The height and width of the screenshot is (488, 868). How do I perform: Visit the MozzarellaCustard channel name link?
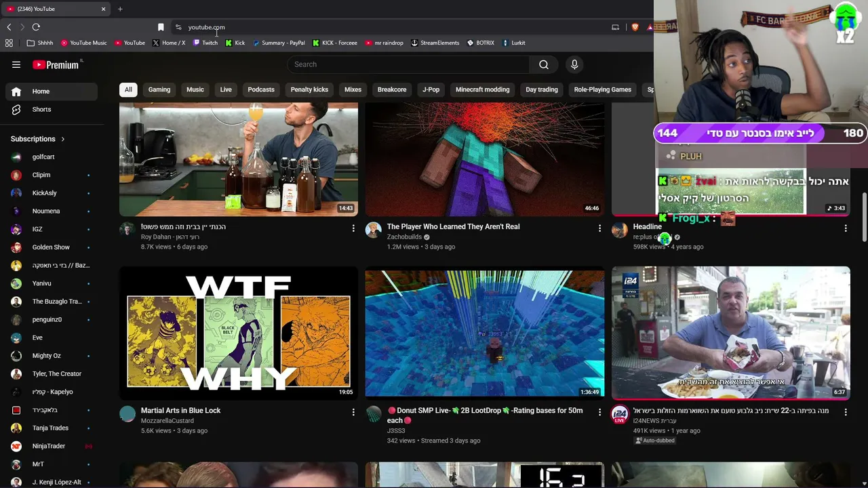[x=167, y=421]
